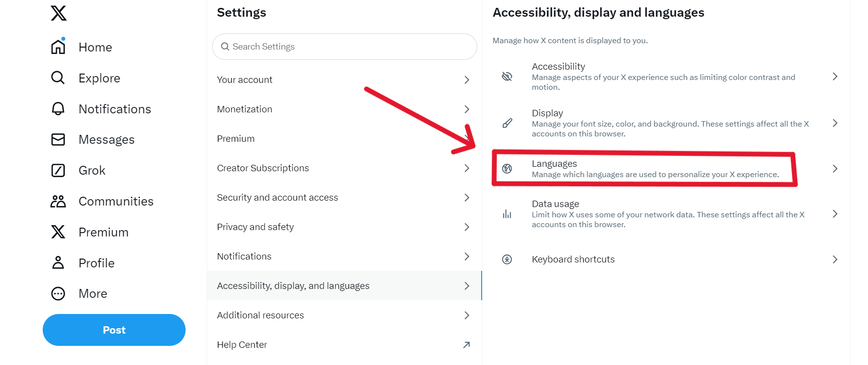
Task: Open the Grok icon in sidebar
Action: click(58, 170)
